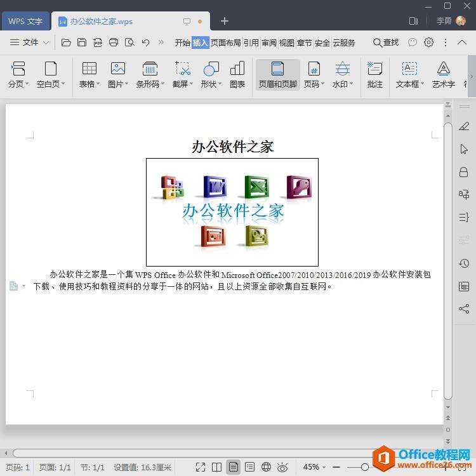Image resolution: width=476 pixels, height=476 pixels.
Task: Click the document title 办公软件之家
Action: [x=232, y=147]
